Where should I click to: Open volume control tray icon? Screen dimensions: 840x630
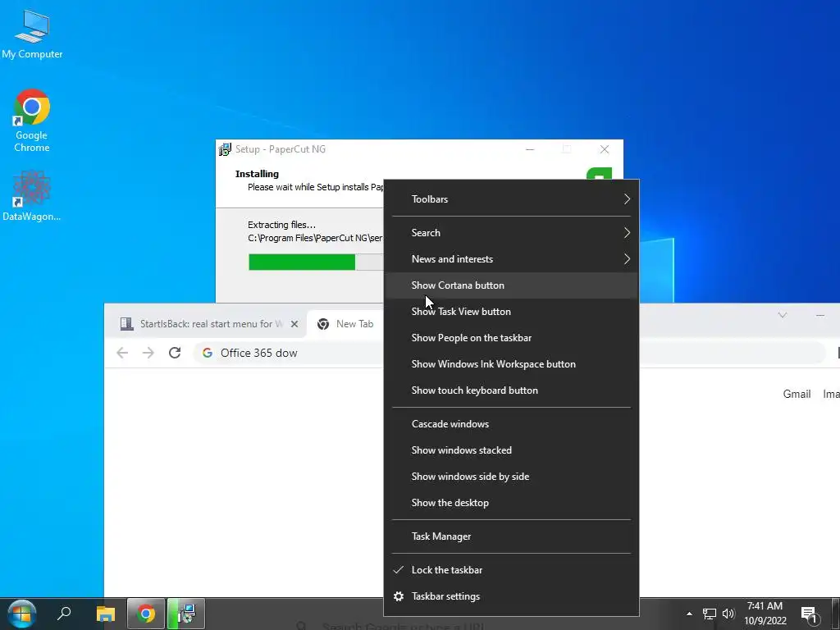(x=728, y=614)
